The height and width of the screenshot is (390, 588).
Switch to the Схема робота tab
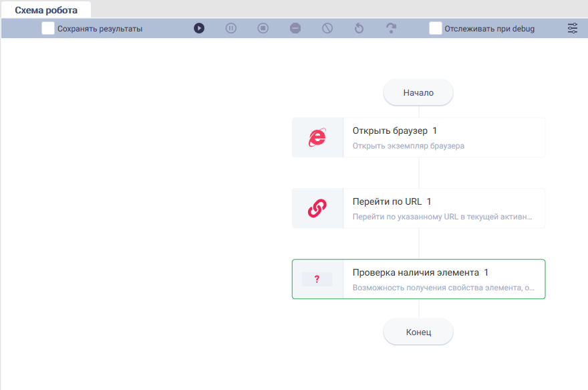[x=46, y=10]
